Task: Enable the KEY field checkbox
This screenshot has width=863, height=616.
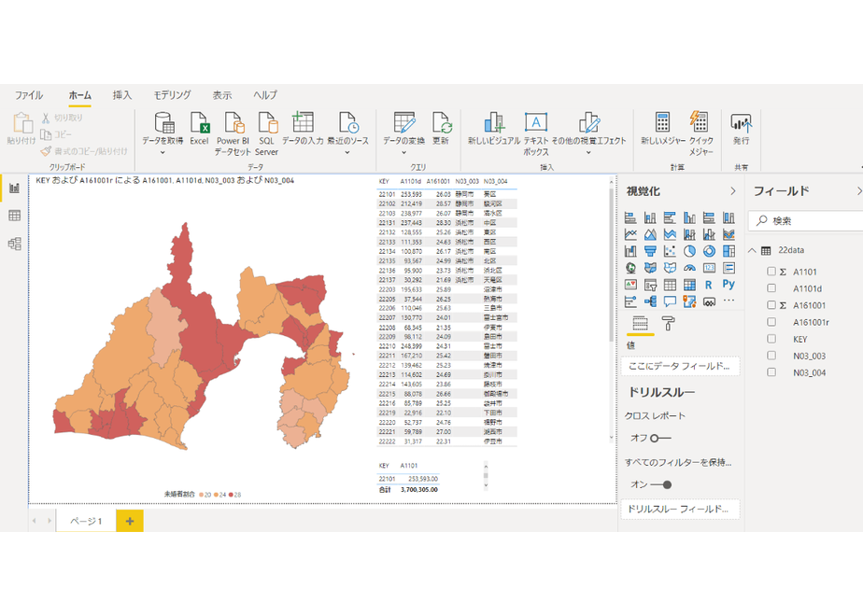Action: point(771,339)
